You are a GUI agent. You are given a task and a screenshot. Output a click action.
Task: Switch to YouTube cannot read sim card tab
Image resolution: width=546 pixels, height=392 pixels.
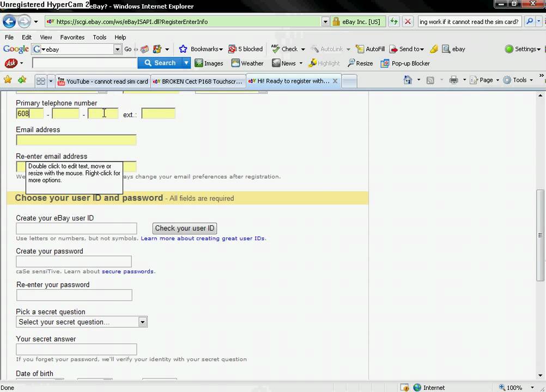tap(103, 81)
